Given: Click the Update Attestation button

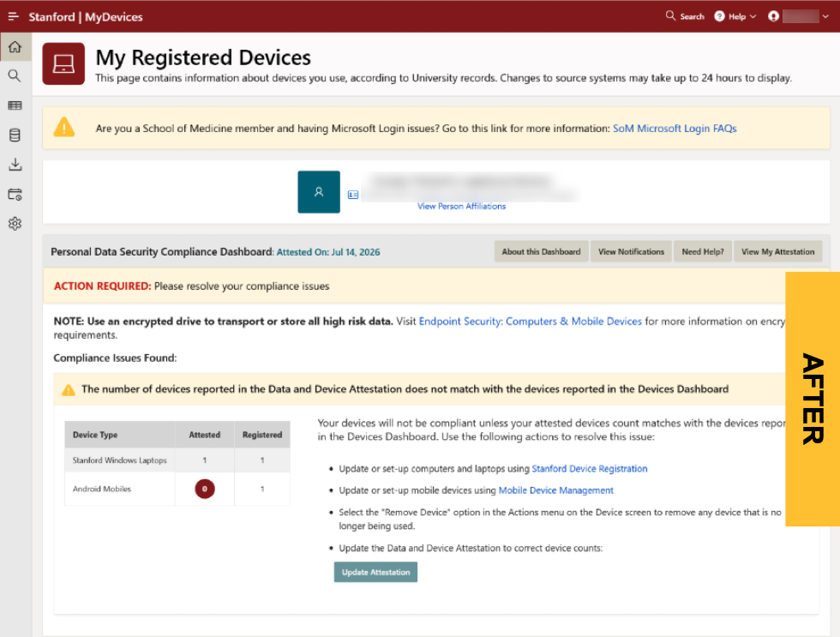Looking at the screenshot, I should coord(375,572).
